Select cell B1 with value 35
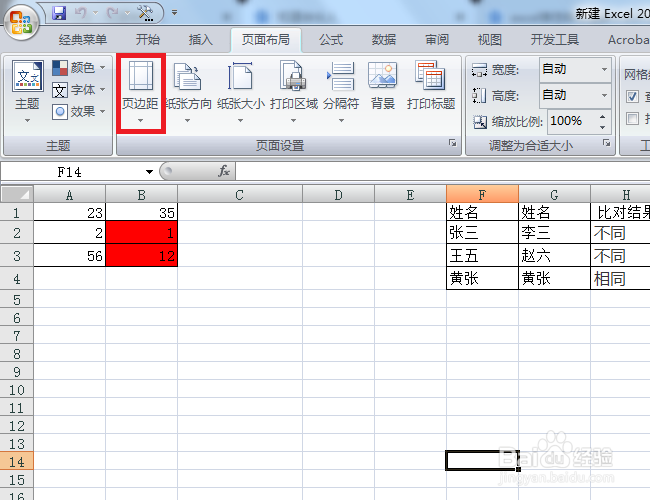Image resolution: width=650 pixels, height=500 pixels. [141, 212]
